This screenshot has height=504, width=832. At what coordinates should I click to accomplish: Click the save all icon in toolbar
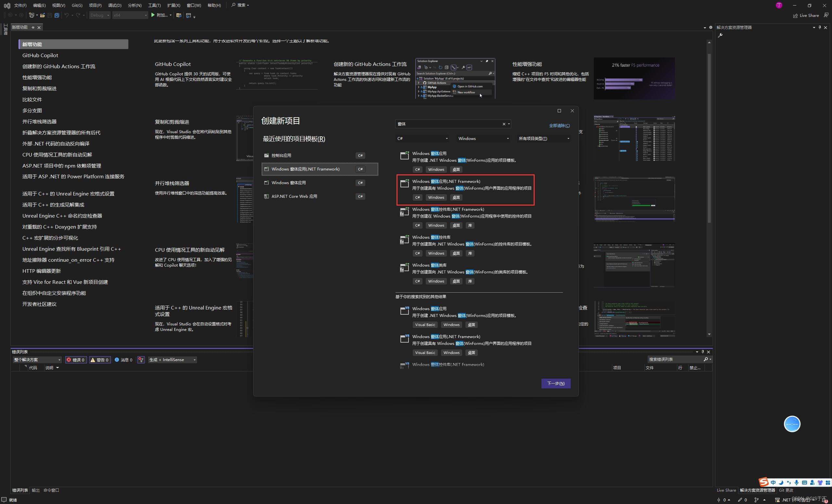57,15
